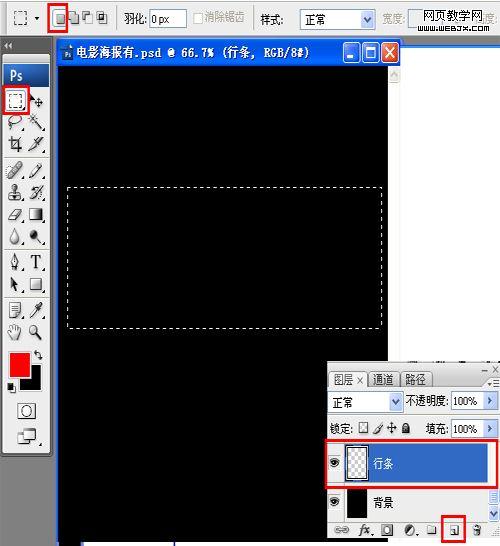Toggle lock transparent pixels

coord(363,428)
